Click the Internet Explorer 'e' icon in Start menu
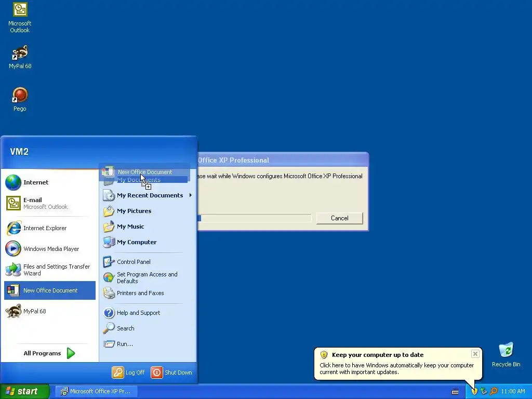The width and height of the screenshot is (532, 399). (13, 228)
